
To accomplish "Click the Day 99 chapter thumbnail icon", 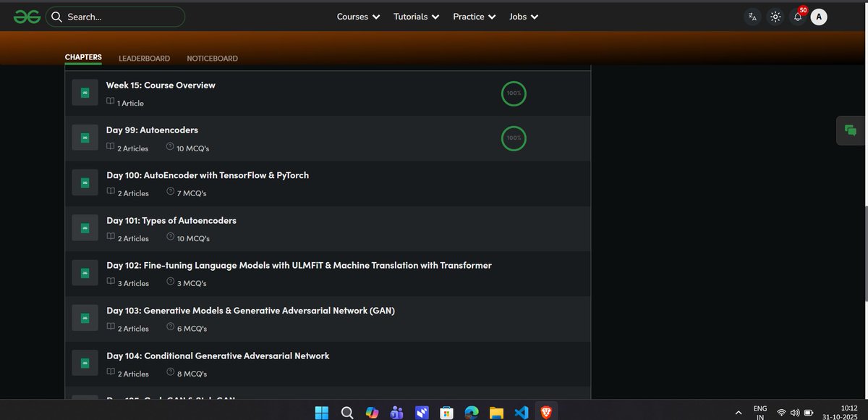I will point(85,138).
